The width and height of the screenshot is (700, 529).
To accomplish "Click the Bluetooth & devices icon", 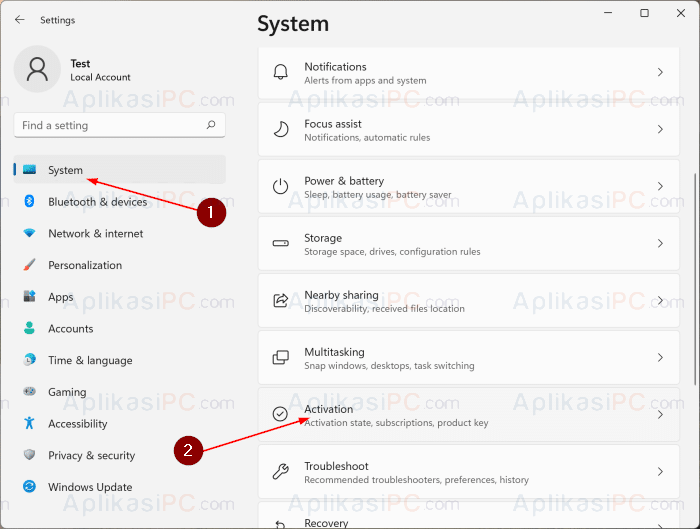I will pyautogui.click(x=29, y=201).
